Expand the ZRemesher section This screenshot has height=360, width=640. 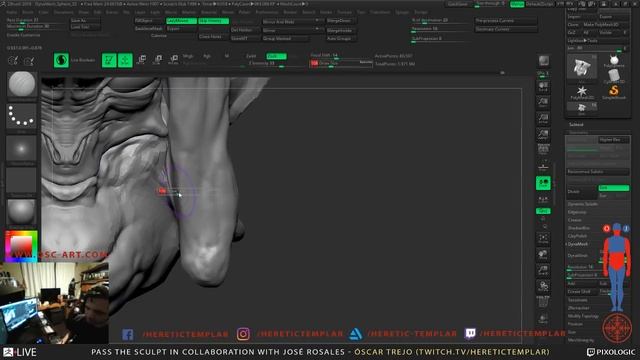point(578,308)
